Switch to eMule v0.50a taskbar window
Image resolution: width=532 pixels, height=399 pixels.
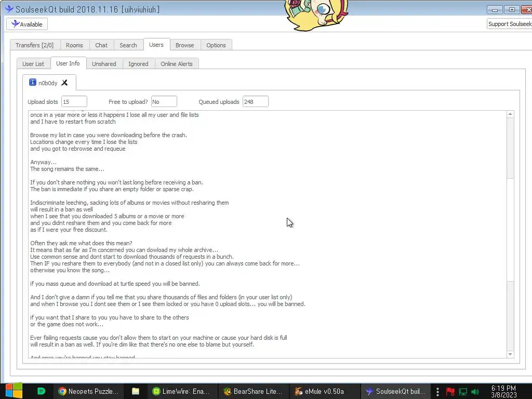324,391
